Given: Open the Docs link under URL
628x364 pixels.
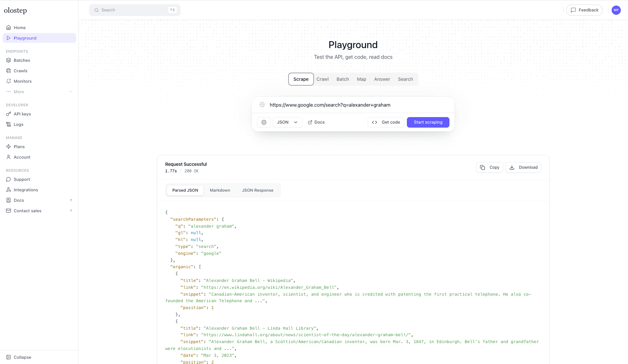Looking at the screenshot, I should (x=316, y=122).
